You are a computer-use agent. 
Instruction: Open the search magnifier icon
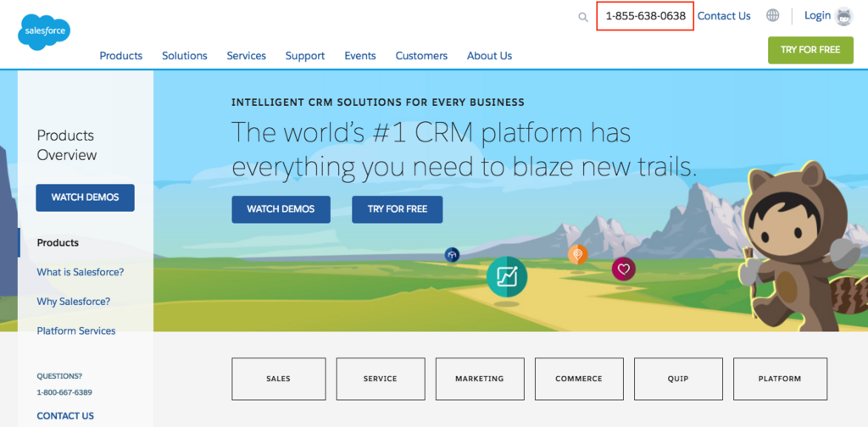pos(583,17)
